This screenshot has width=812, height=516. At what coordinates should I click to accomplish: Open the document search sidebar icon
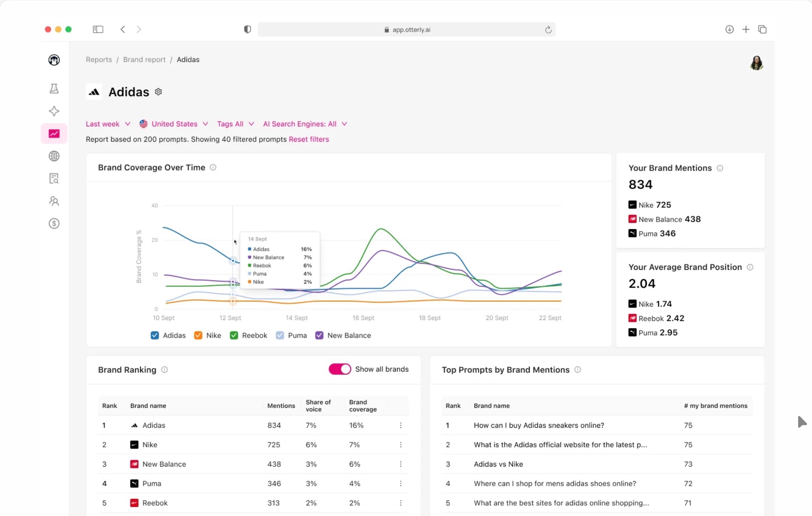click(x=54, y=178)
